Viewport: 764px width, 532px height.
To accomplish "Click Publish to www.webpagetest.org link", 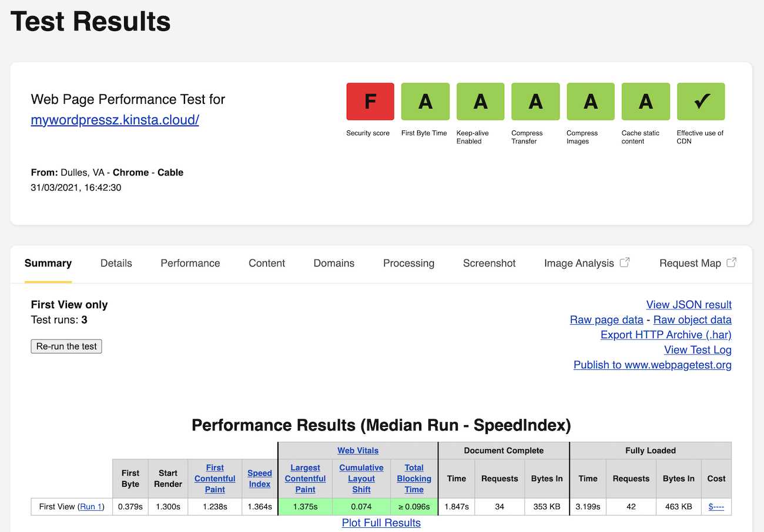I will [652, 365].
